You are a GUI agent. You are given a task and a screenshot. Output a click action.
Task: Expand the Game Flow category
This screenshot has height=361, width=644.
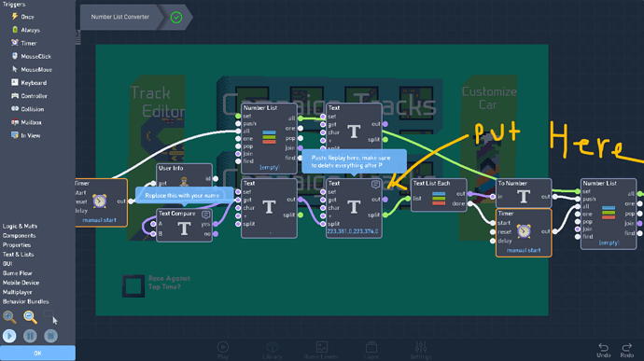(x=17, y=273)
